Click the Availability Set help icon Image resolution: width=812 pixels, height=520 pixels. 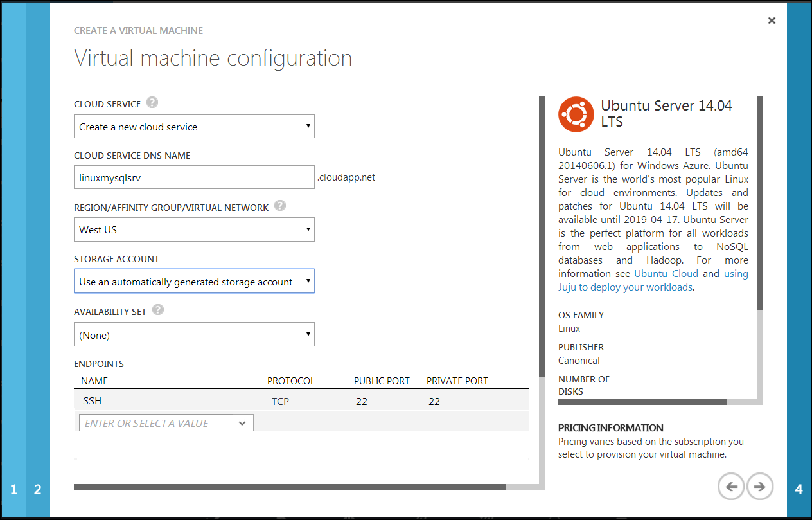tap(158, 310)
